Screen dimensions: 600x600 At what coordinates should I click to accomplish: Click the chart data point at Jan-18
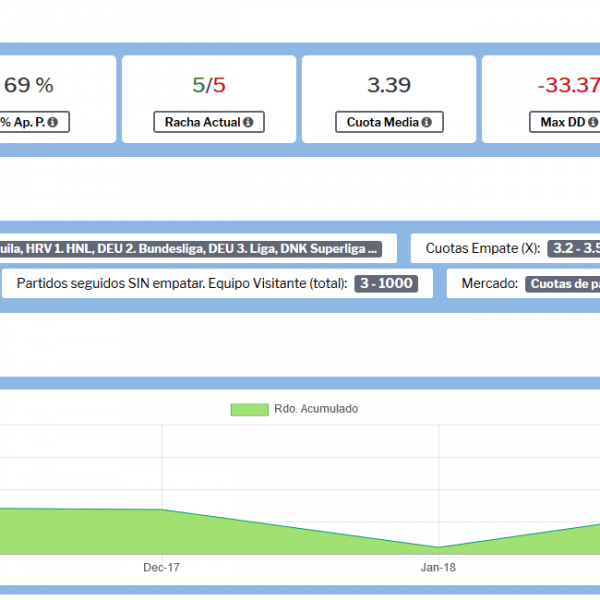click(439, 547)
